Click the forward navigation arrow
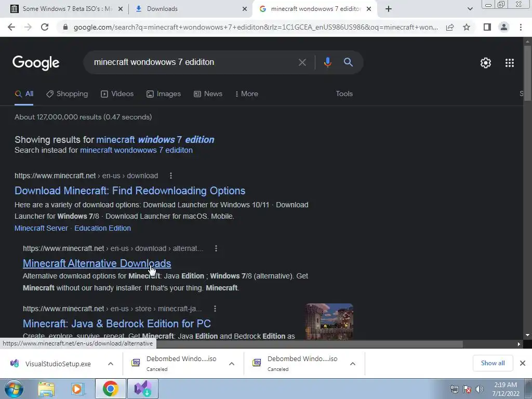532x399 pixels. tap(28, 27)
